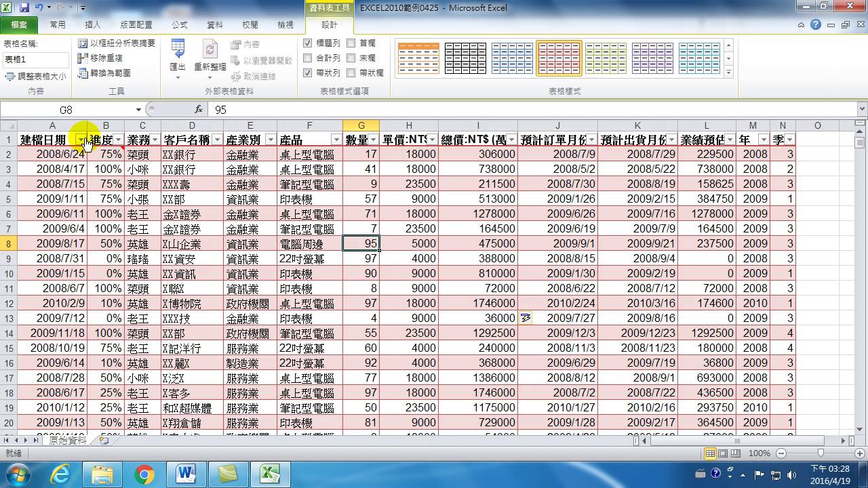Switch to the 版面配置 Page Layout tab

136,24
